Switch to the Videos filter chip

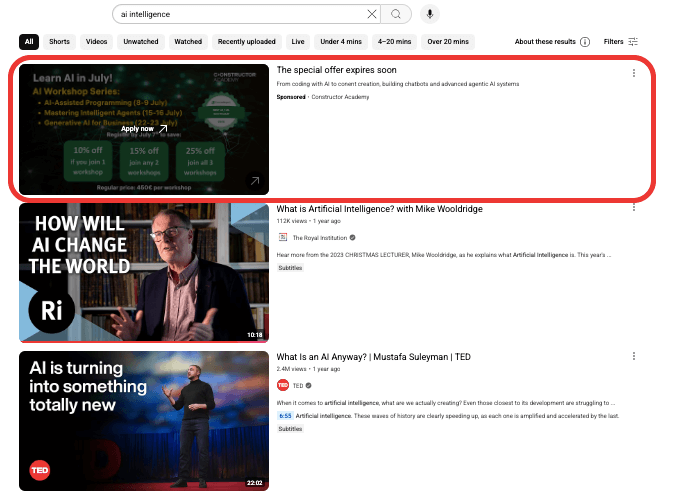pos(96,42)
